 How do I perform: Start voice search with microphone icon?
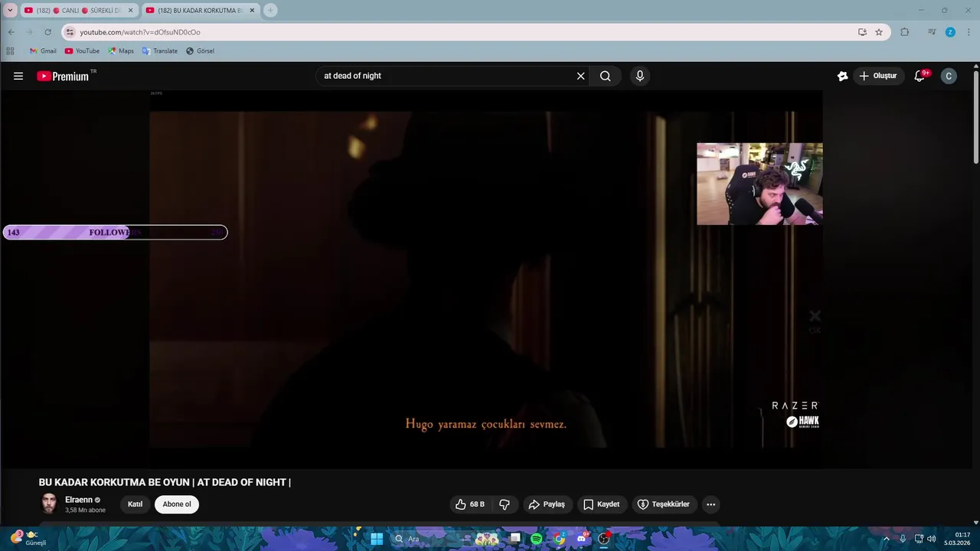(x=640, y=76)
